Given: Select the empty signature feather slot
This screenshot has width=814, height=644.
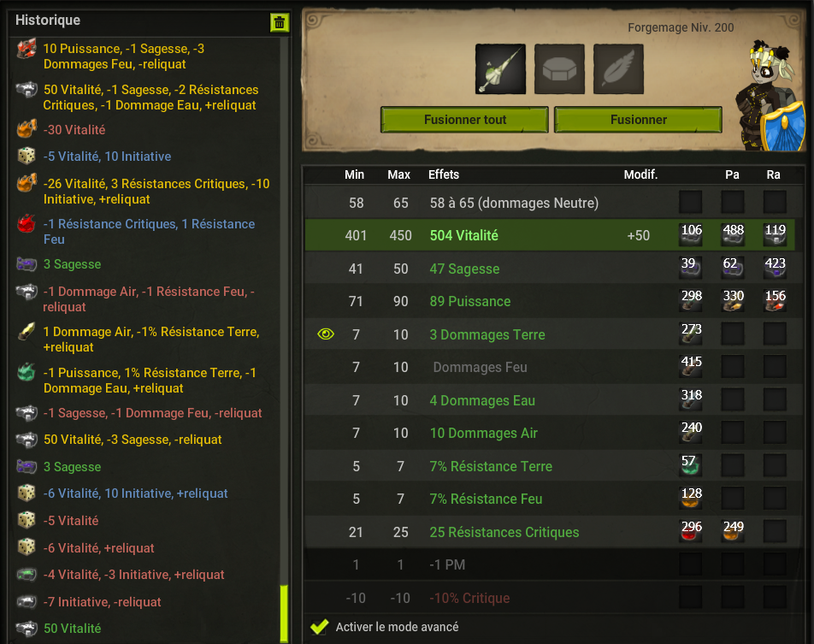Looking at the screenshot, I should click(618, 69).
